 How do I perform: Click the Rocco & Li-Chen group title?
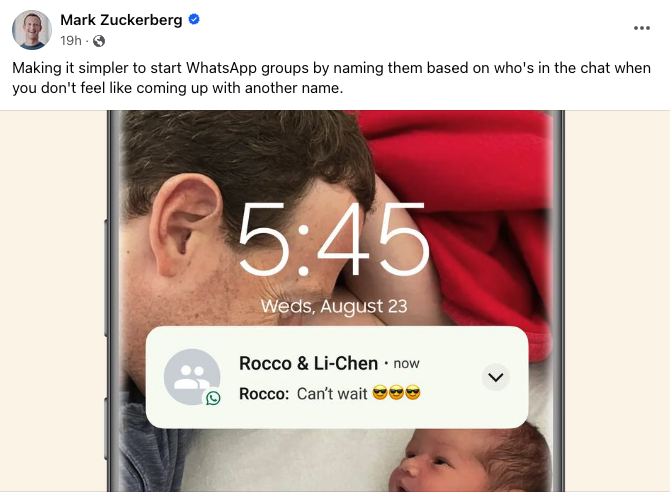[308, 364]
